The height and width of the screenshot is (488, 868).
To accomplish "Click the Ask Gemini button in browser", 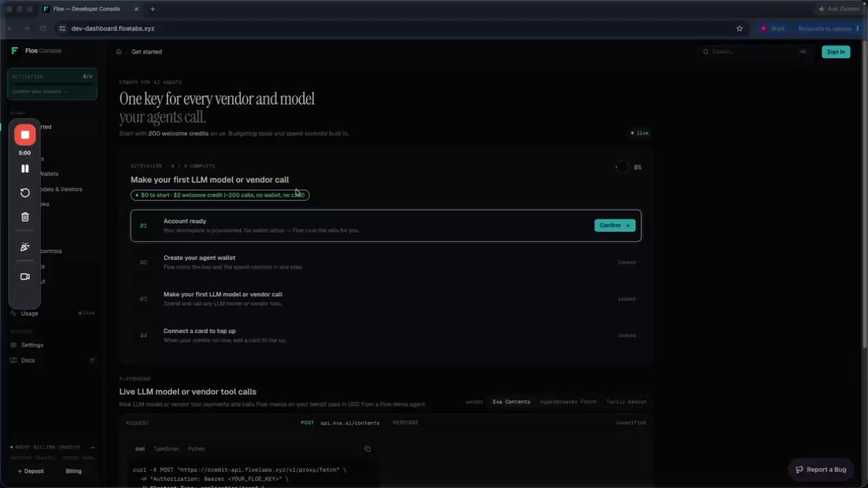I will (840, 9).
